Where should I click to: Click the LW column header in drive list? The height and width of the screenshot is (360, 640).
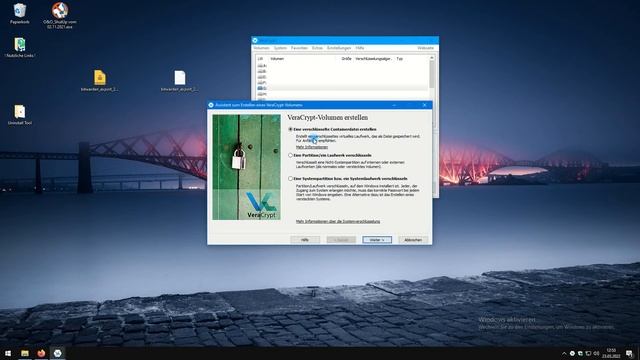[x=260, y=59]
